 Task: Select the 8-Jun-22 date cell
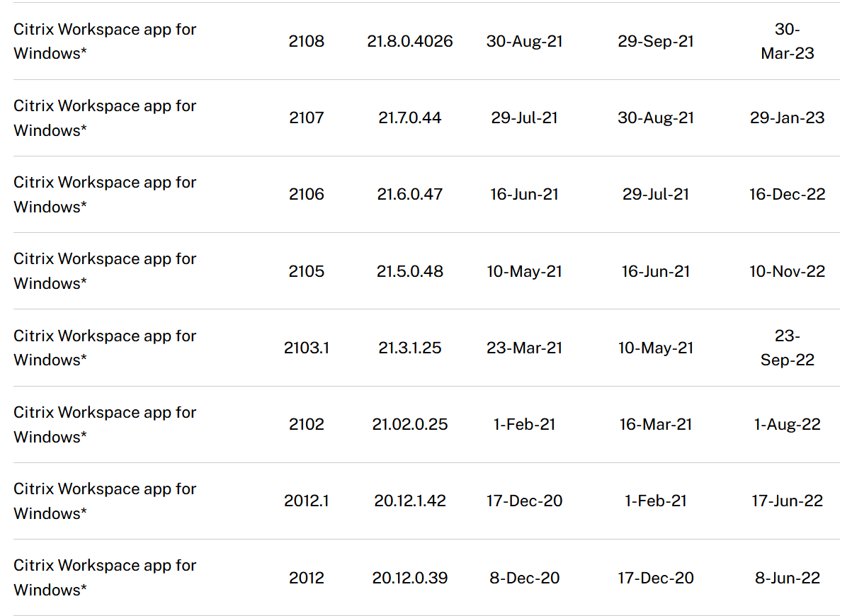[788, 578]
